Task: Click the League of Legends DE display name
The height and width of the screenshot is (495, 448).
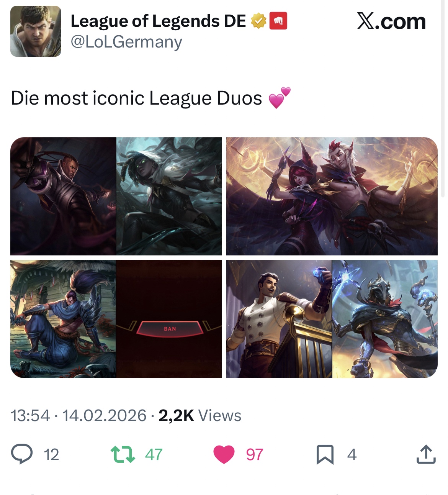Action: click(158, 21)
